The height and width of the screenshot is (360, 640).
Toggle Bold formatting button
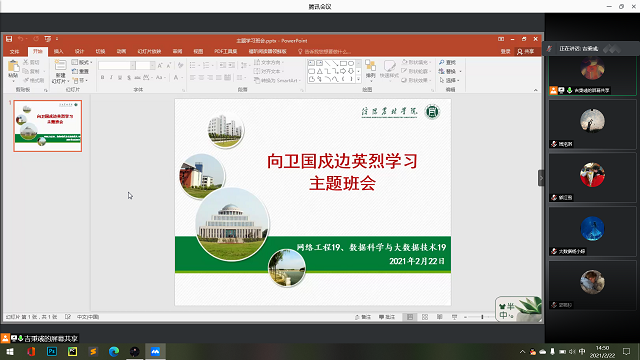(102, 78)
